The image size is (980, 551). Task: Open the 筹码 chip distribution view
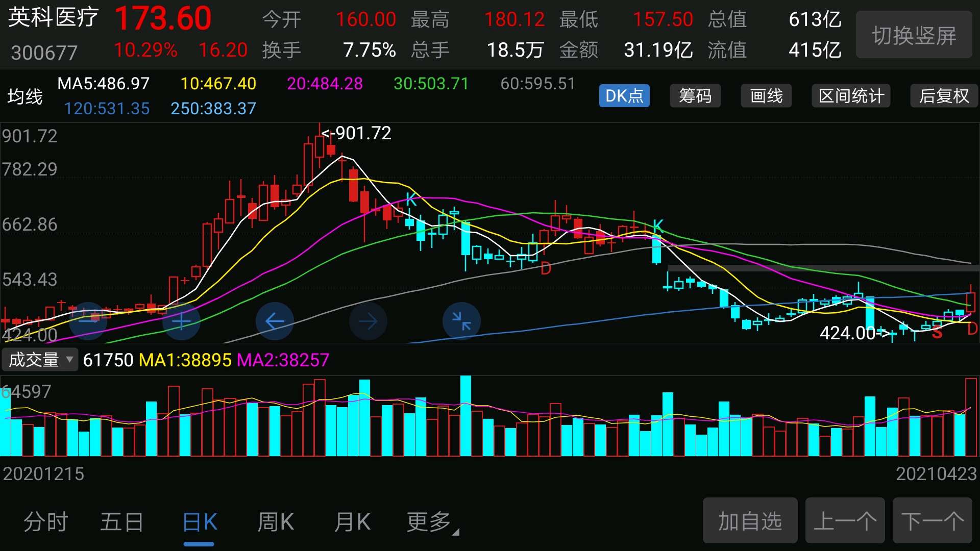tap(695, 96)
